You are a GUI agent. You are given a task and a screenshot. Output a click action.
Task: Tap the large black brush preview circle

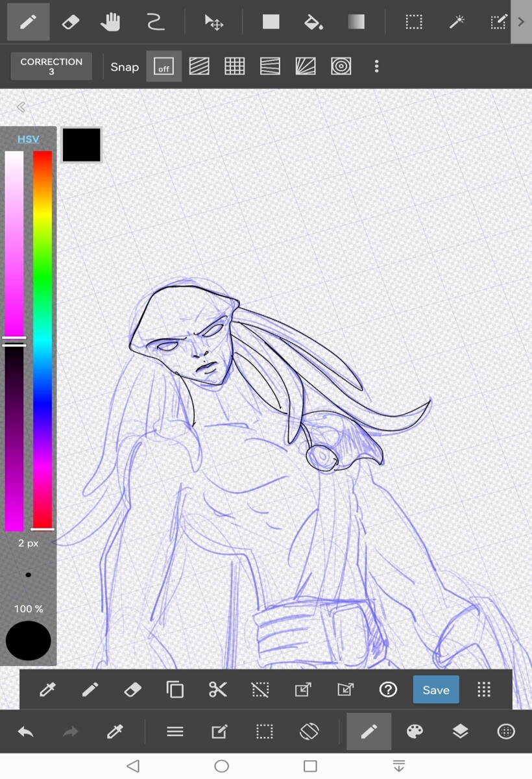click(x=29, y=641)
